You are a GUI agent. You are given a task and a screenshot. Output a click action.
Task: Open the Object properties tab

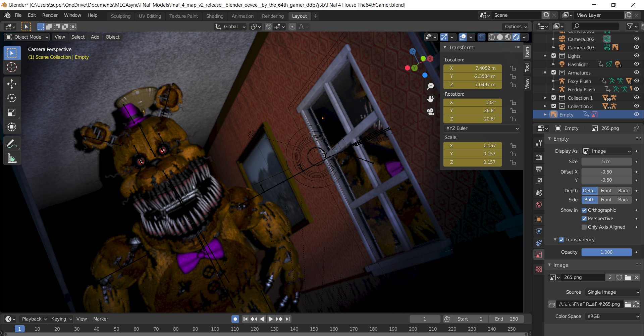[539, 220]
